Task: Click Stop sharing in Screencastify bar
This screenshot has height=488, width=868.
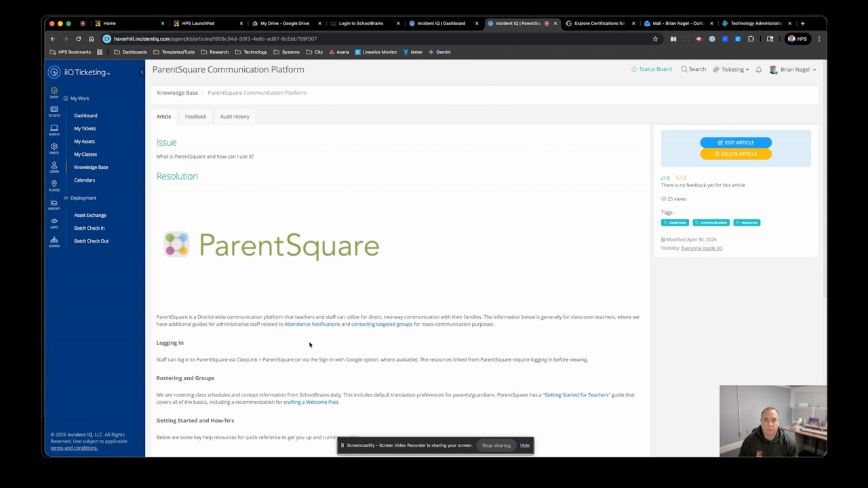Action: 496,445
